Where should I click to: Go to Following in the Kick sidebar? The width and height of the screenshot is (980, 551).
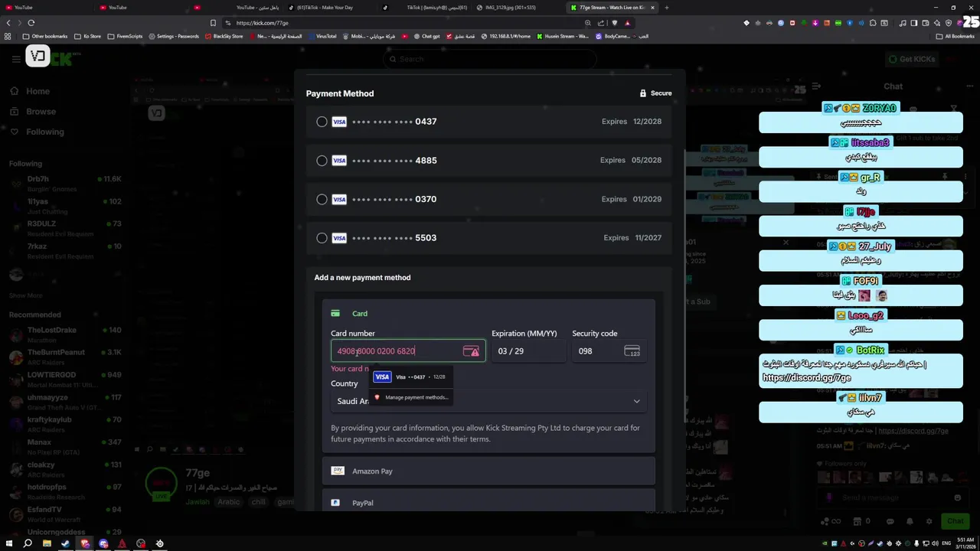pos(38,132)
